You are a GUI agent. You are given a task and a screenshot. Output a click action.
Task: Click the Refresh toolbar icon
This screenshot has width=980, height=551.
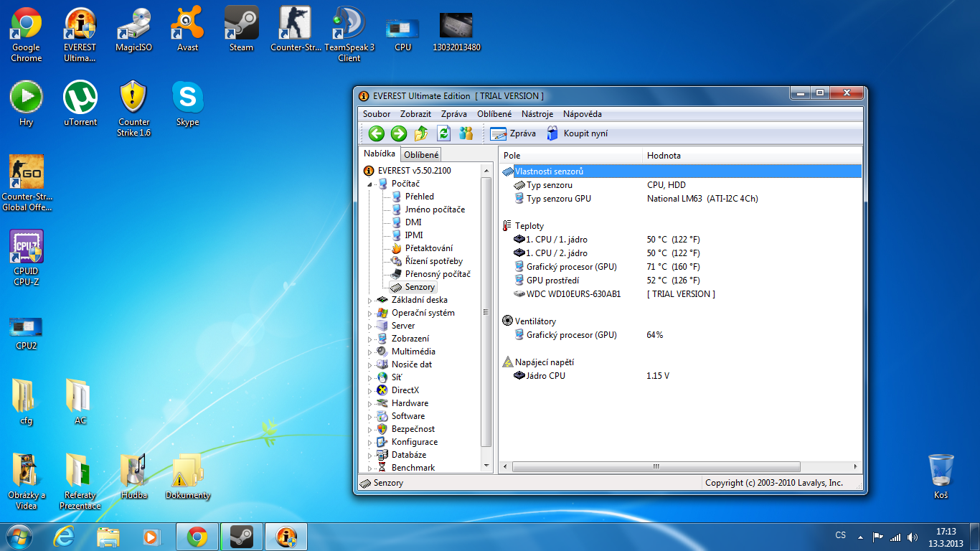coord(444,133)
